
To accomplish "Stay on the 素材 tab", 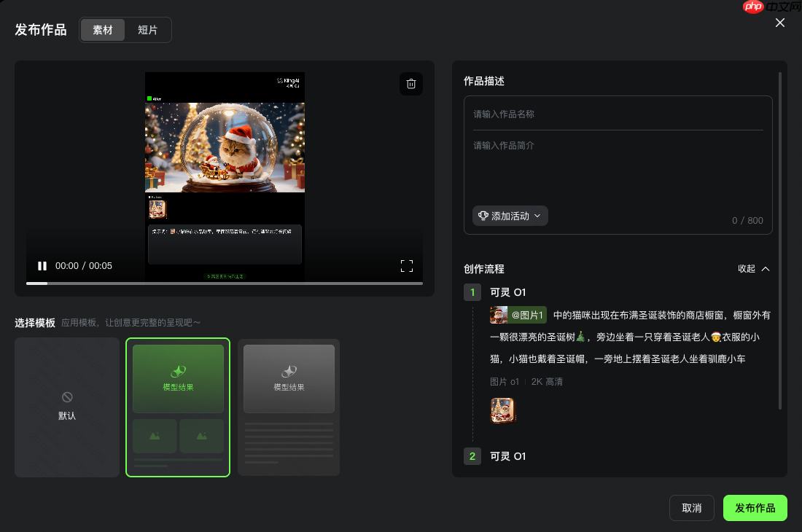I will point(103,30).
